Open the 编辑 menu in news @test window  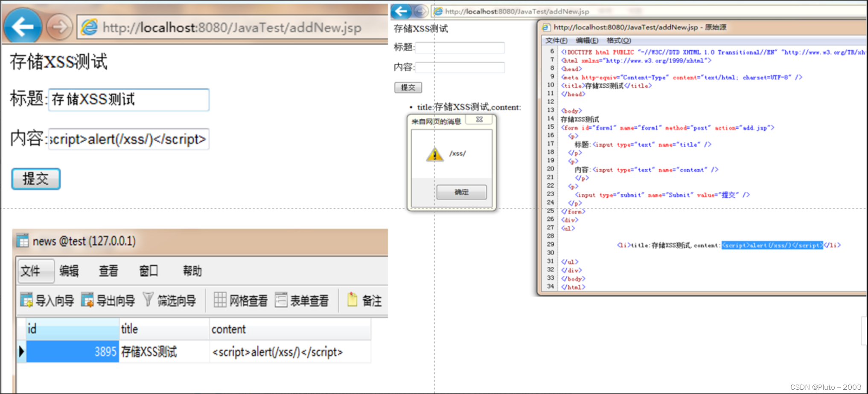69,271
